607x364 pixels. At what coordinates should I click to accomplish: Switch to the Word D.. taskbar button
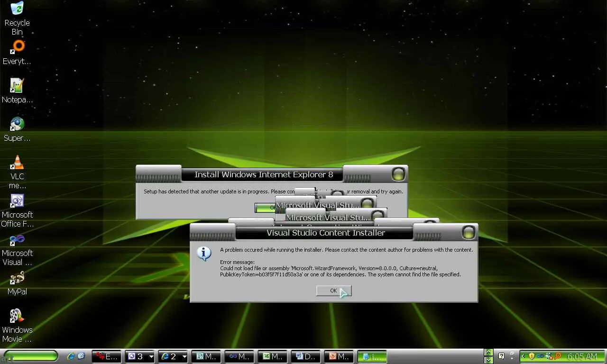point(306,356)
